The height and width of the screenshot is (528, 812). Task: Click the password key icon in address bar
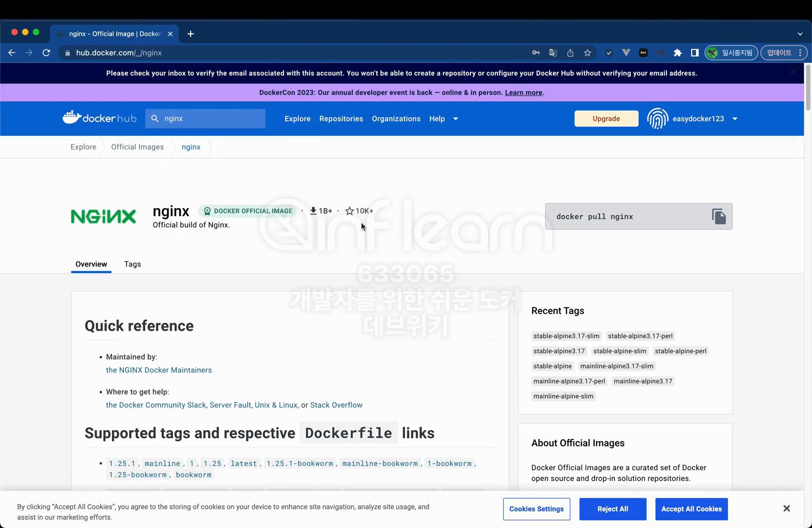coord(536,53)
